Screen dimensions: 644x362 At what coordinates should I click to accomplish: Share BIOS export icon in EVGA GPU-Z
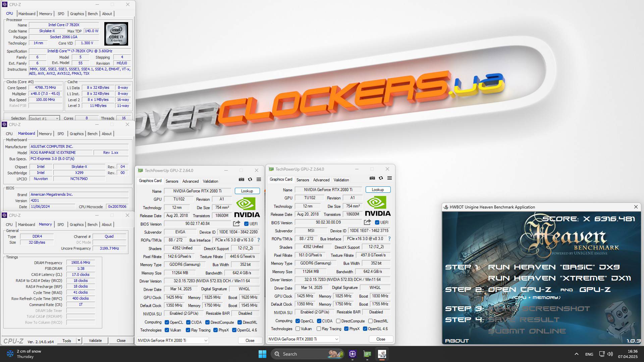click(236, 224)
